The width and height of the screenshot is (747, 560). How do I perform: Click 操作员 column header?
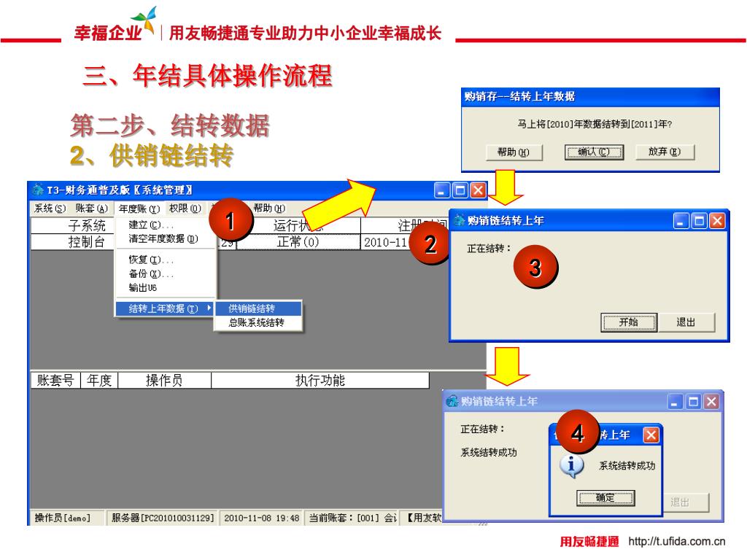coord(164,381)
